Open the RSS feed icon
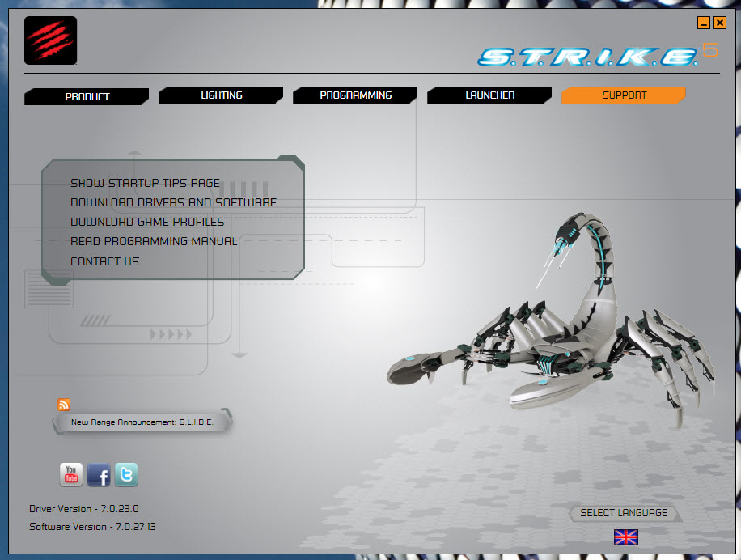Viewport: 741px width, 560px height. click(x=64, y=405)
